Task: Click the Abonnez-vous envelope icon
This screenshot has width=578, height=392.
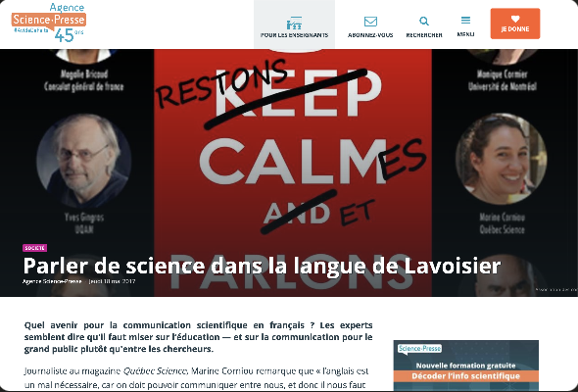Action: click(x=370, y=22)
